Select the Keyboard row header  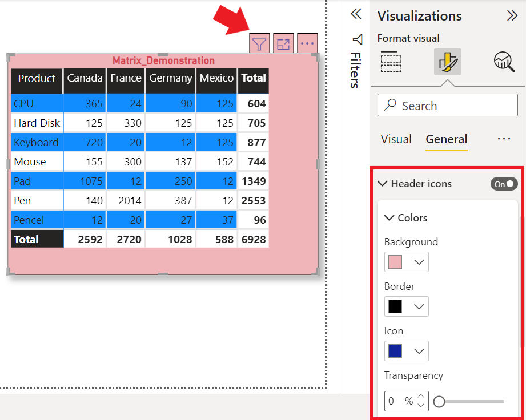coord(37,142)
